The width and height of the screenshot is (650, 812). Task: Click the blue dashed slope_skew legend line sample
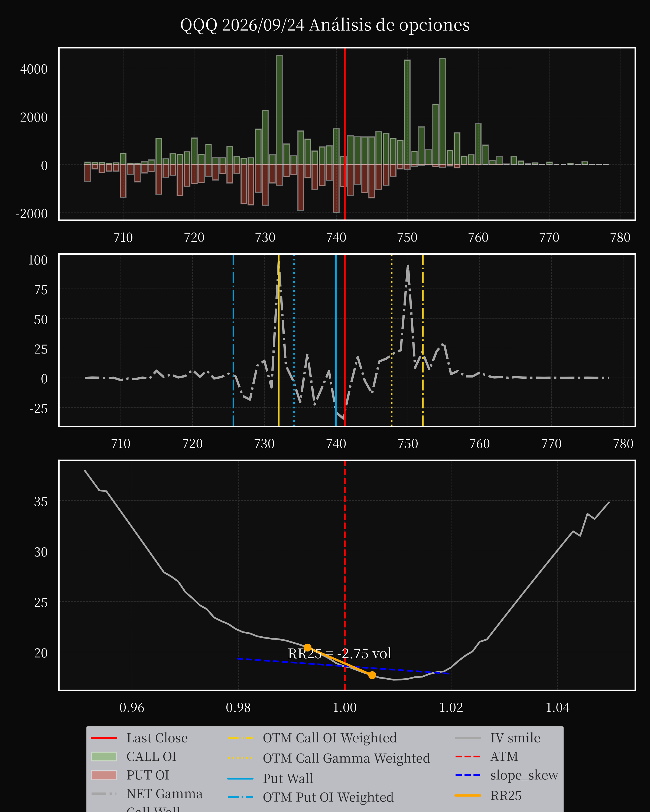pyautogui.click(x=468, y=775)
